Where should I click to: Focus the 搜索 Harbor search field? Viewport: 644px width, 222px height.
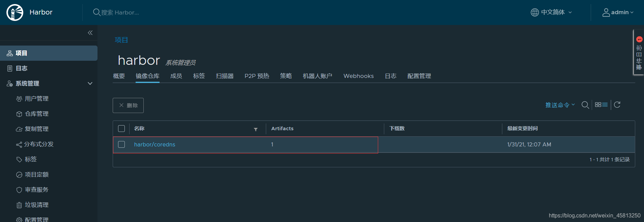[x=120, y=12]
